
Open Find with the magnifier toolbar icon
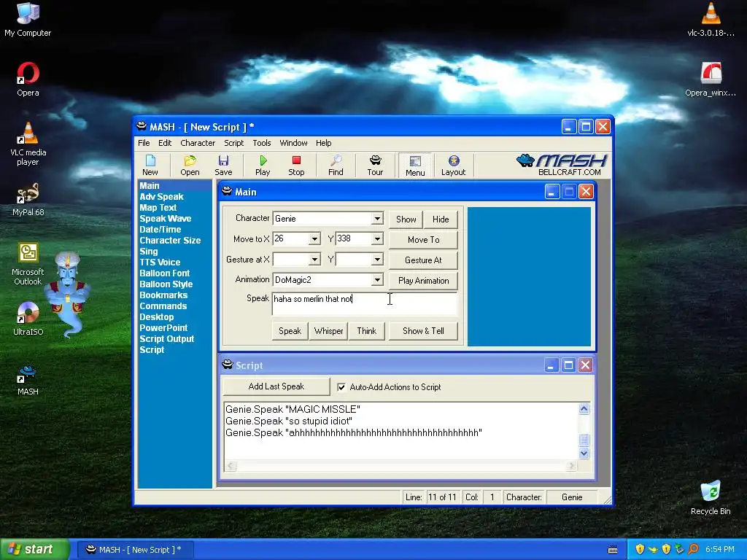coord(336,166)
